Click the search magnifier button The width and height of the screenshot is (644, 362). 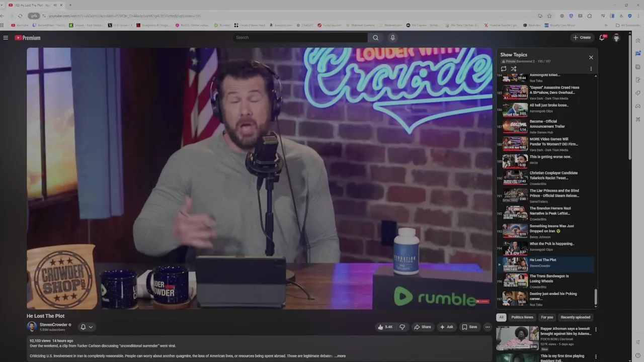coord(375,38)
